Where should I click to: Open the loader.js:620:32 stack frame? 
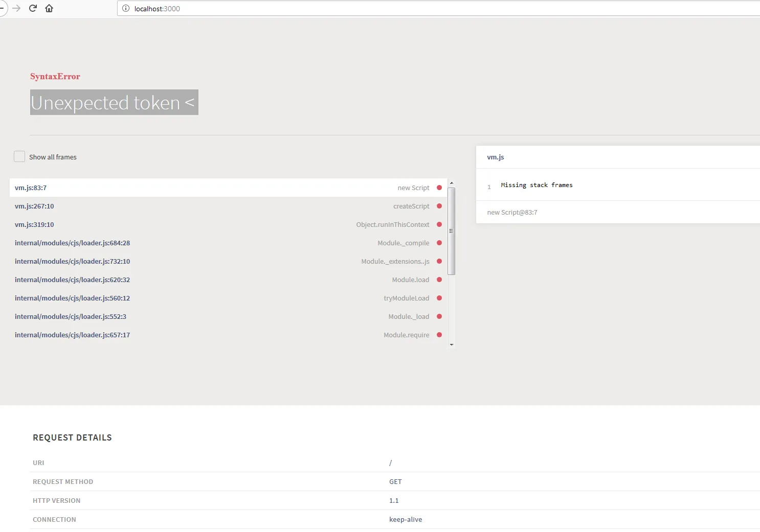pos(228,280)
